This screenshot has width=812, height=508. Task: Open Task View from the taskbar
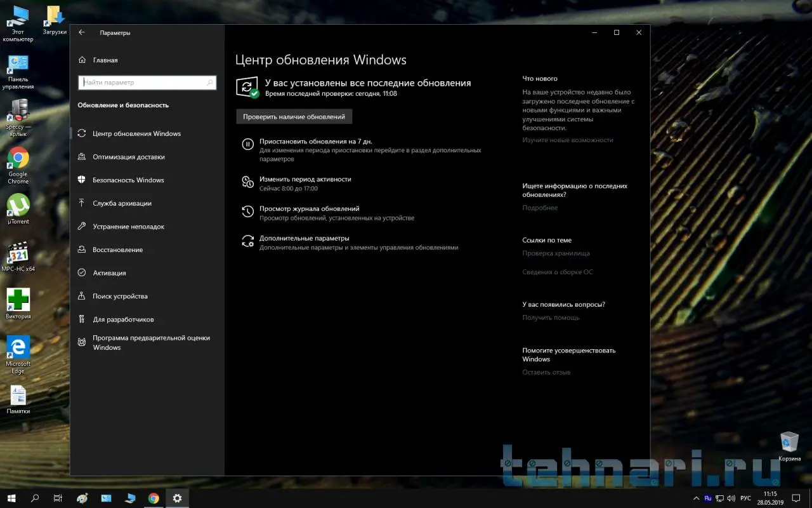[x=58, y=498]
